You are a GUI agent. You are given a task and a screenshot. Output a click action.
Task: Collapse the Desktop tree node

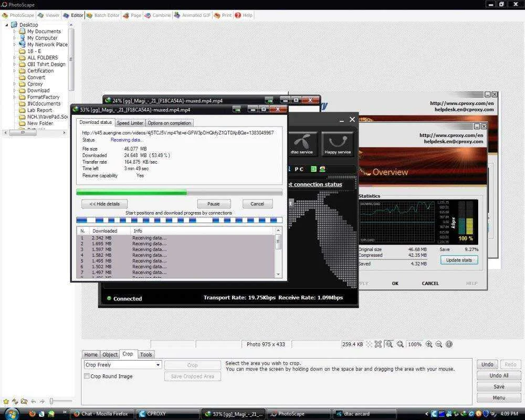[6, 25]
